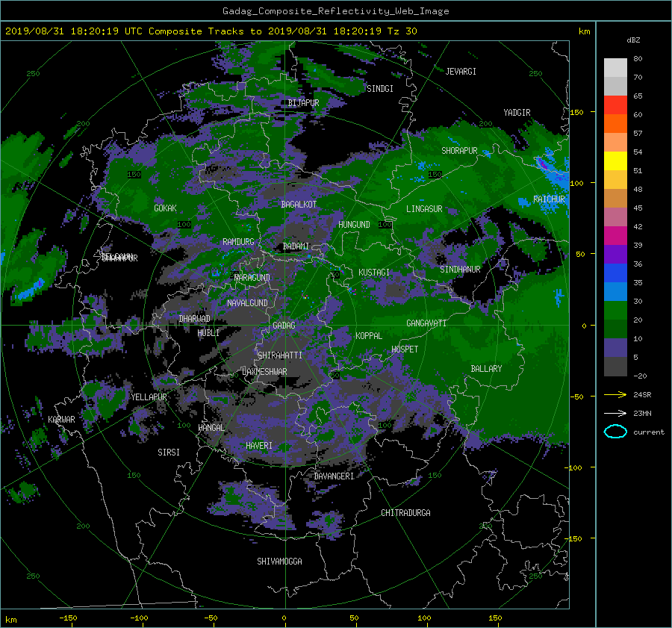Image resolution: width=672 pixels, height=628 pixels.
Task: Click the SHIVAMOGGA city label
Action: click(x=279, y=562)
